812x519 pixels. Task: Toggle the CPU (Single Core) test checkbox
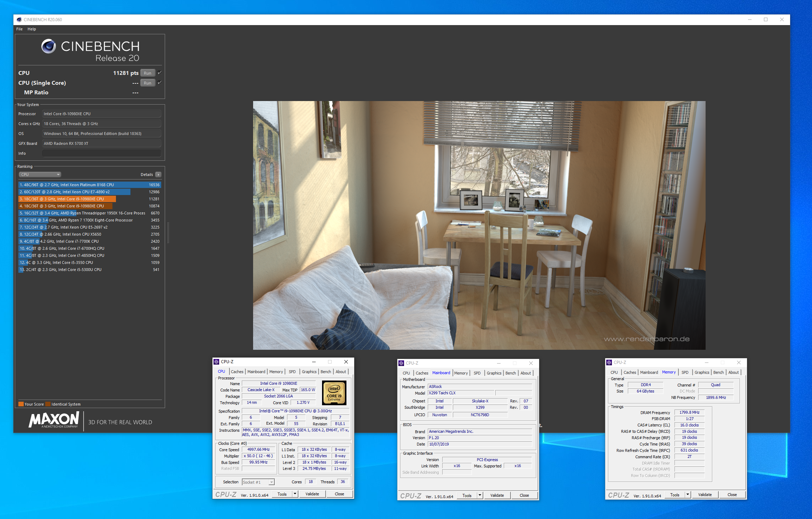[x=159, y=83]
